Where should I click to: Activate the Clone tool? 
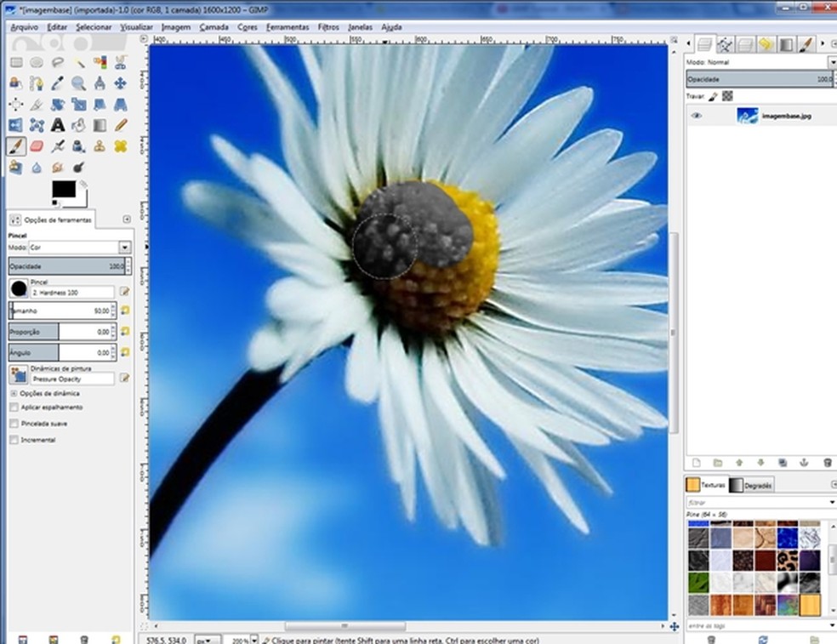(100, 145)
